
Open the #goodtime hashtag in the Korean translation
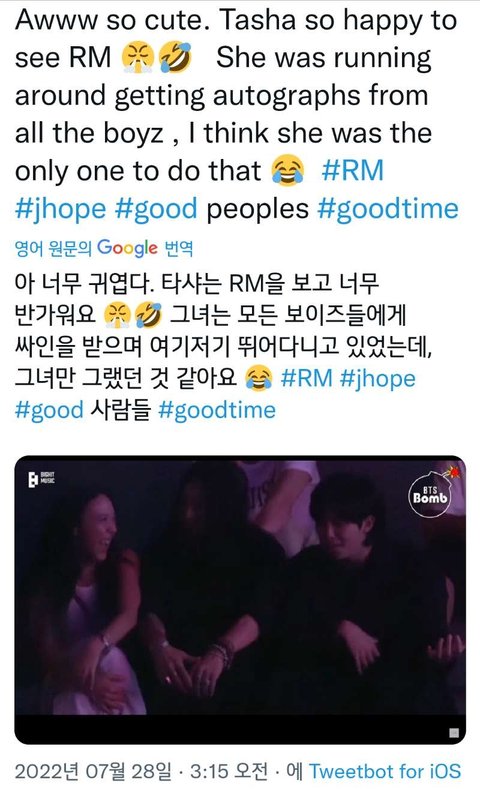click(217, 410)
